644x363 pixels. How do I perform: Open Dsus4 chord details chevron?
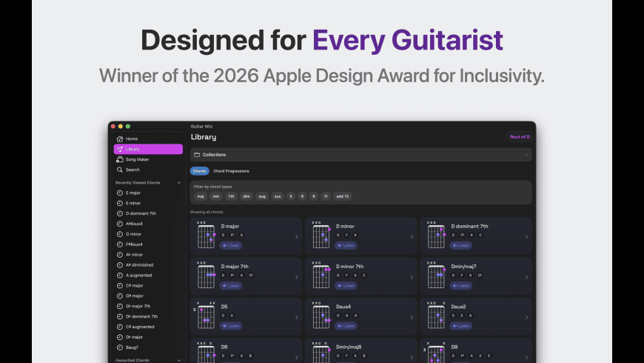pos(412,317)
